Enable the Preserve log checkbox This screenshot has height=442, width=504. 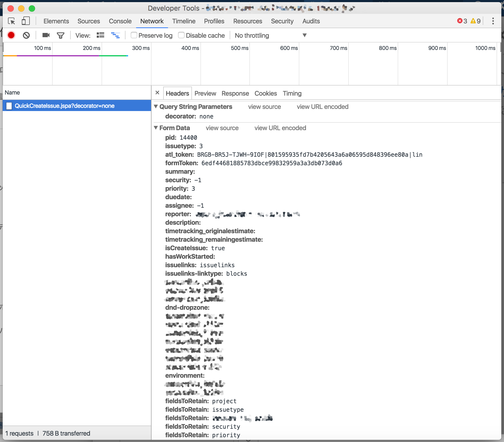point(134,35)
